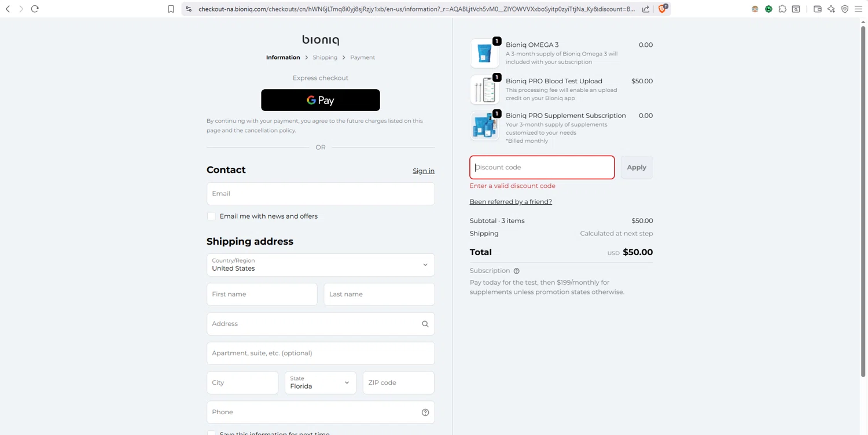Click 'Bioniq PRO Supplement Subscription' name
868x435 pixels.
pos(566,116)
